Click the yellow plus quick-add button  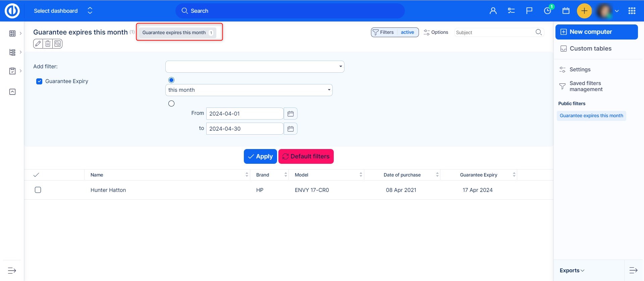pyautogui.click(x=584, y=11)
